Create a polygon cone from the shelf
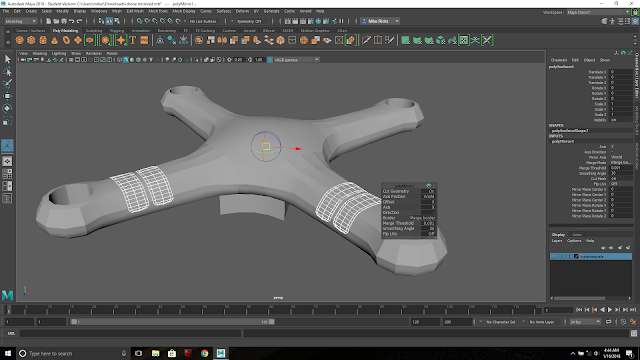This screenshot has width=640, height=360. 54,40
